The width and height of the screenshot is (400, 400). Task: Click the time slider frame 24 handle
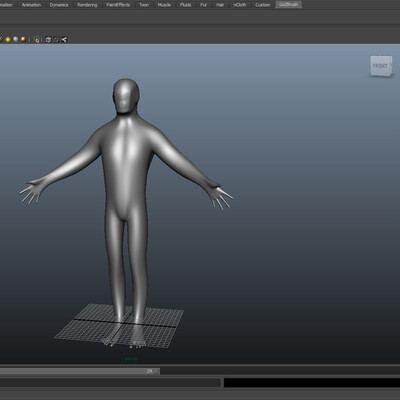150,371
